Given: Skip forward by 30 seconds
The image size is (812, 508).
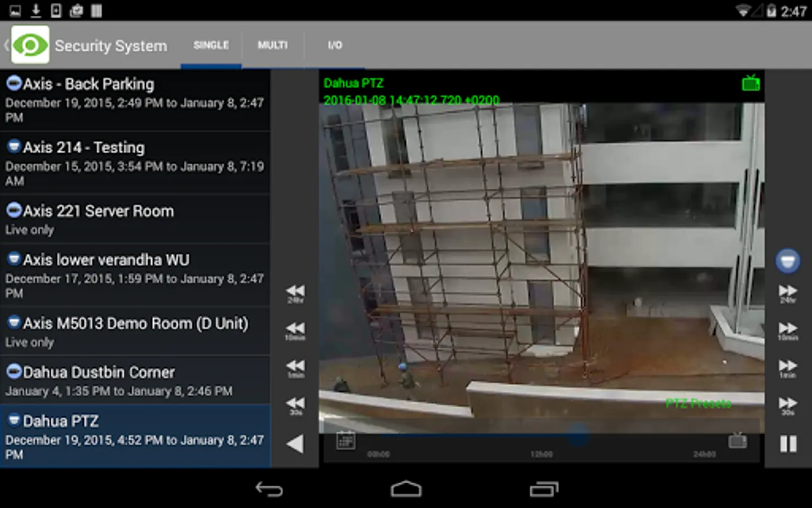Looking at the screenshot, I should click(788, 406).
